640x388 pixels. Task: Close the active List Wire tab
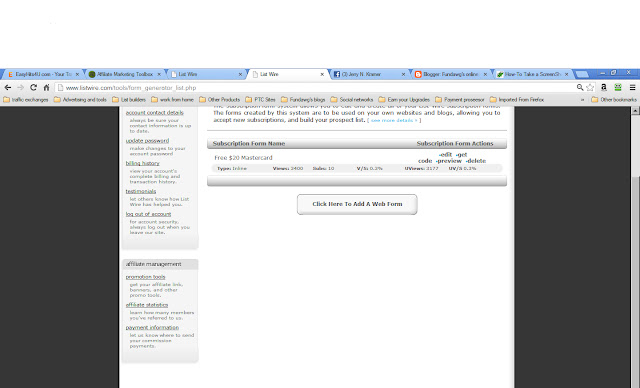click(x=322, y=74)
